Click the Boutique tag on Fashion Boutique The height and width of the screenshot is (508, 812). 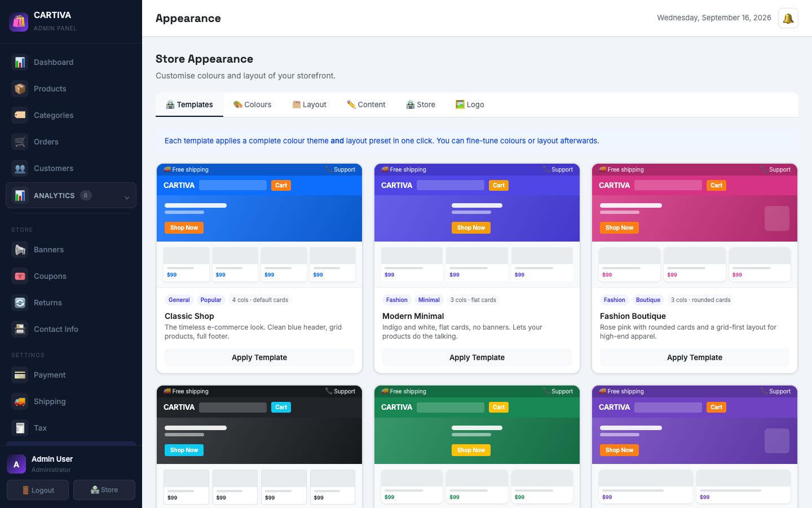[x=648, y=300]
